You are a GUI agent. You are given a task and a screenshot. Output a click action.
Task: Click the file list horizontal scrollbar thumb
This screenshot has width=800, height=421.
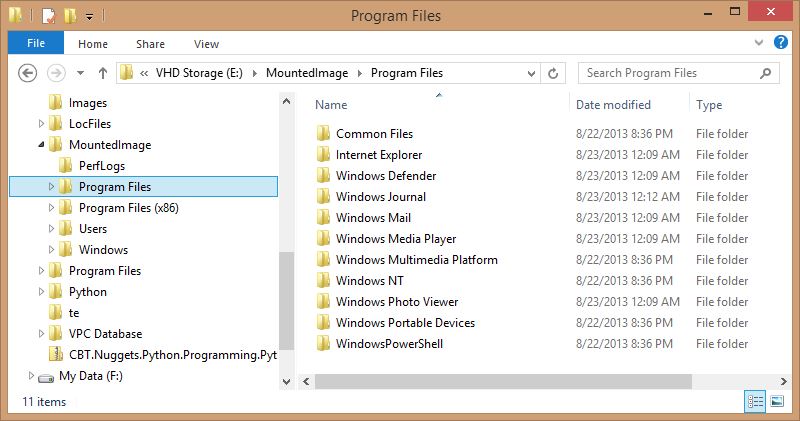(x=503, y=381)
